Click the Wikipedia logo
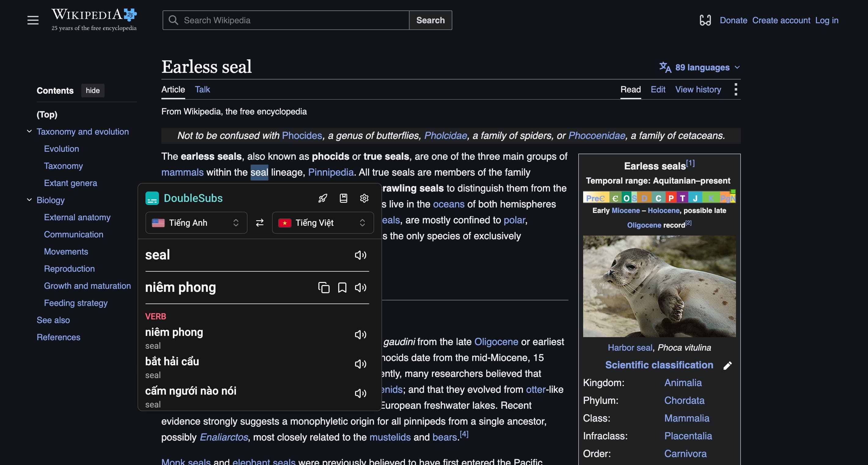This screenshot has width=868, height=465. pyautogui.click(x=94, y=20)
